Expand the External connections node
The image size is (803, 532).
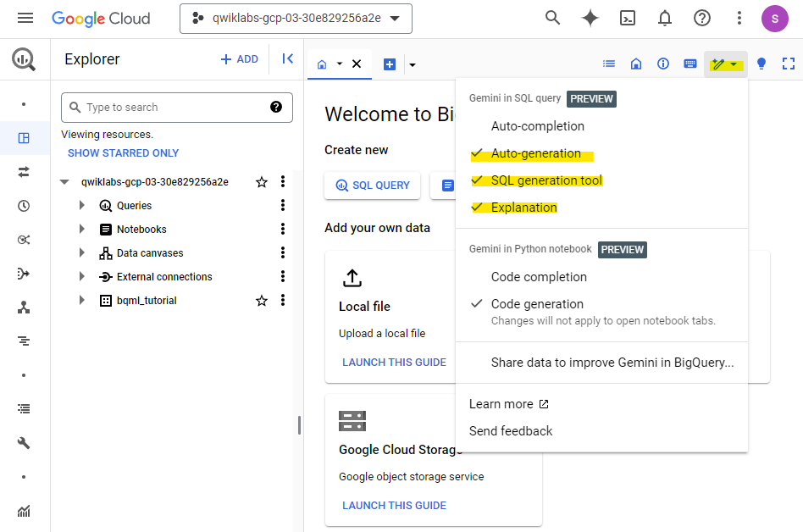coord(82,276)
